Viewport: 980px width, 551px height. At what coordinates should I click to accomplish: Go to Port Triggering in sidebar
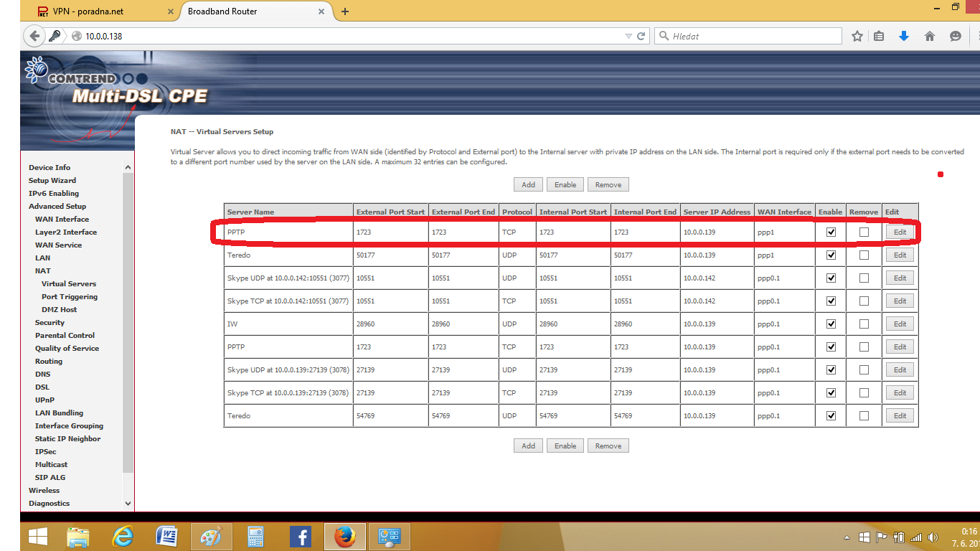(70, 297)
